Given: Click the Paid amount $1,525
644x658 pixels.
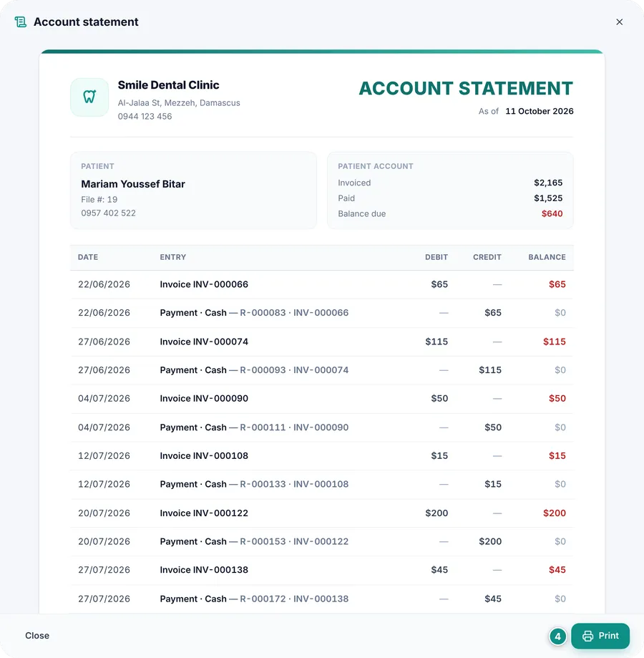Looking at the screenshot, I should coord(548,198).
